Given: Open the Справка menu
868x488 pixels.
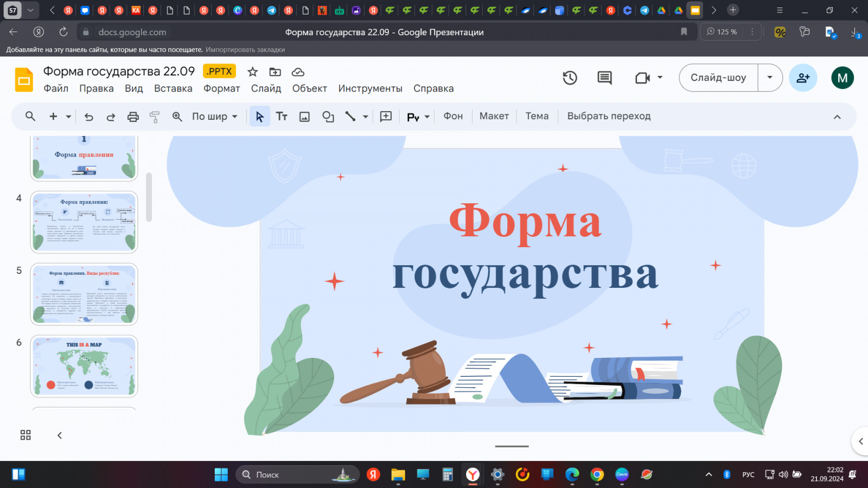Looking at the screenshot, I should (433, 88).
